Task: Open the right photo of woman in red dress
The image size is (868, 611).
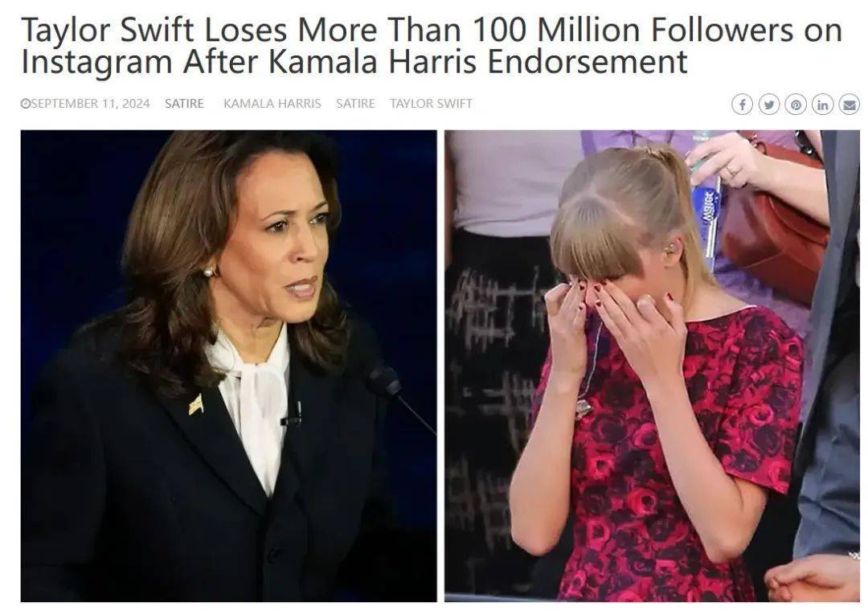Action: 652,366
